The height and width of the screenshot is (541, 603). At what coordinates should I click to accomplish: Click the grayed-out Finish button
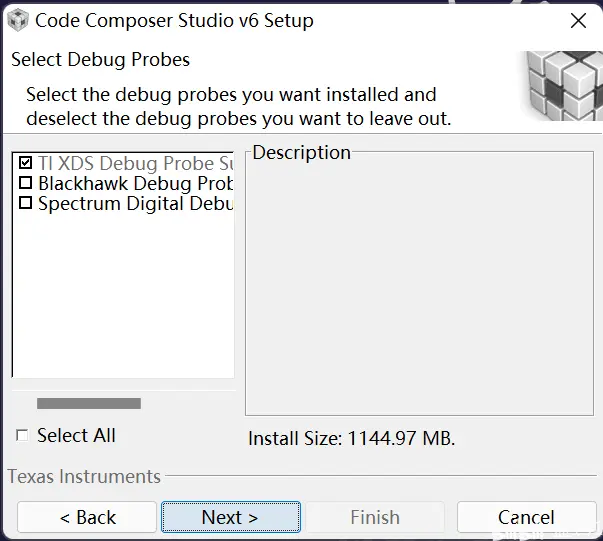pos(375,517)
